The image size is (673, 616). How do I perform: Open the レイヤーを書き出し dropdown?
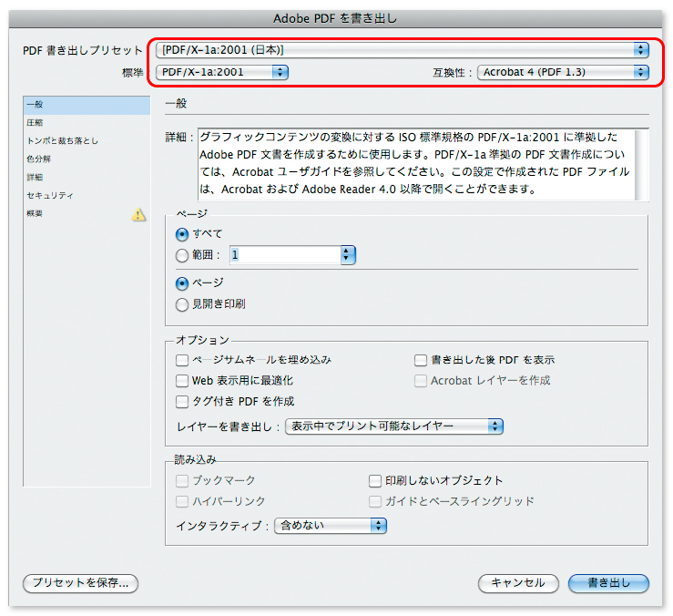click(x=394, y=426)
